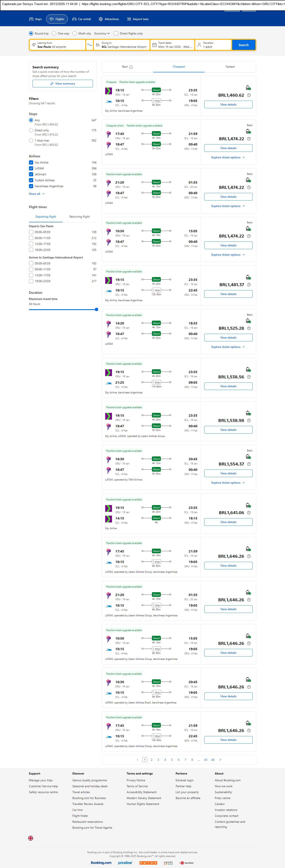Click the next page arrow in pagination
The image size is (285, 868).
[x=220, y=759]
